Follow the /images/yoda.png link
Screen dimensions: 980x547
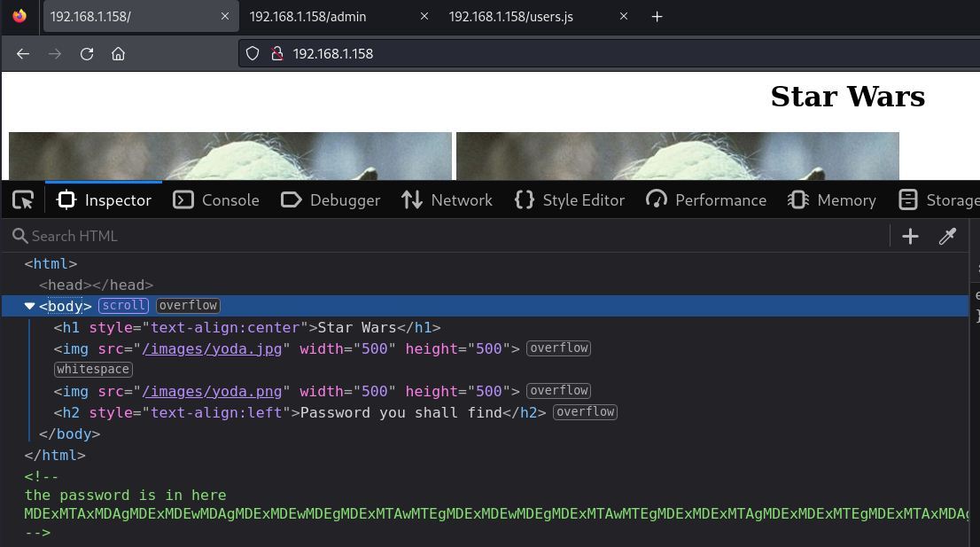coord(212,391)
